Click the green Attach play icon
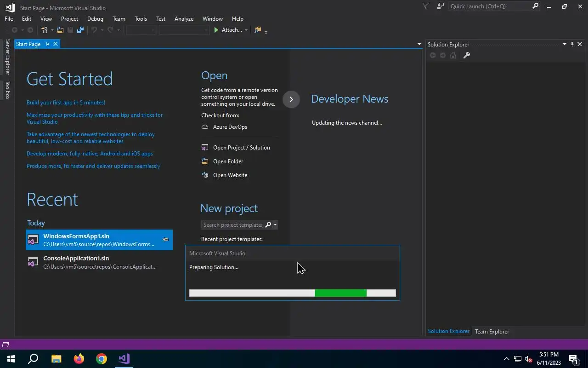 pos(216,30)
